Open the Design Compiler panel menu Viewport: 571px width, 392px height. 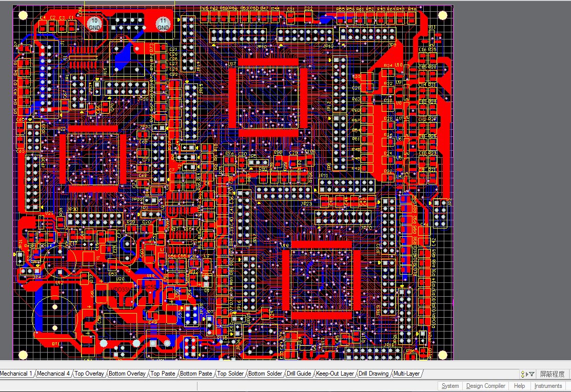pyautogui.click(x=485, y=386)
